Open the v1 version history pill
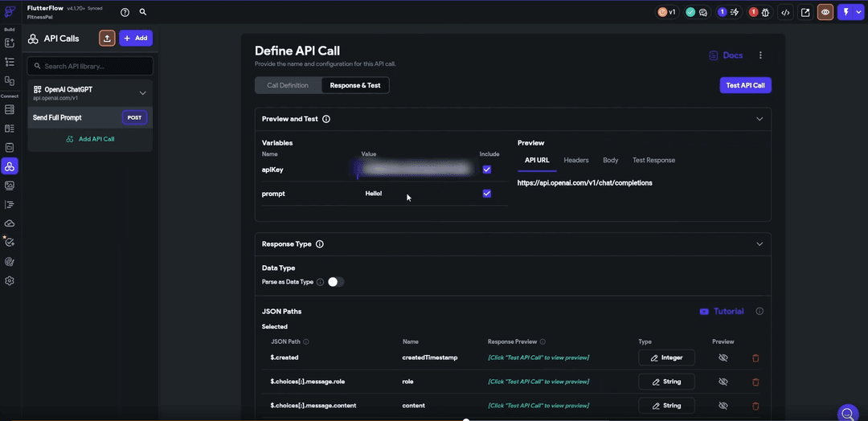This screenshot has width=868, height=421. [x=667, y=12]
